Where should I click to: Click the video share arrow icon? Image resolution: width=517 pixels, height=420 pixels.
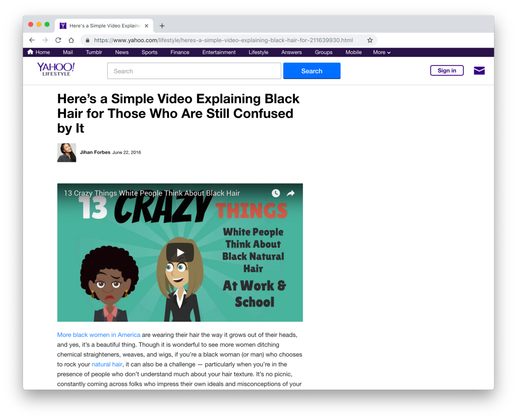[291, 193]
